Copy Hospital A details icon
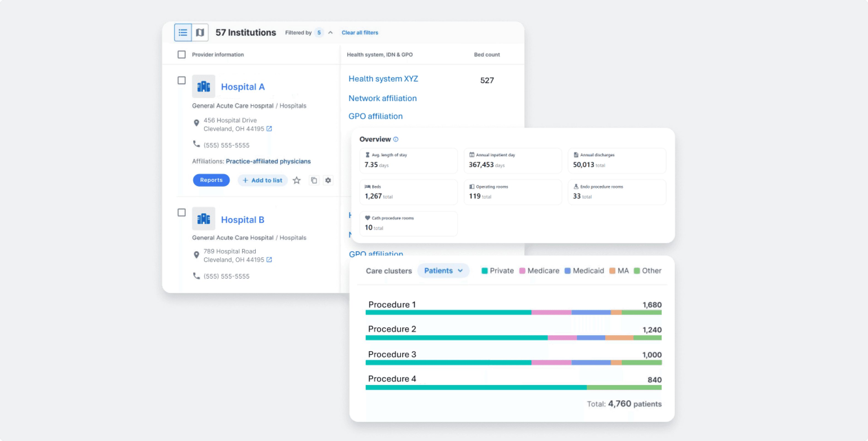Viewport: 868px width, 441px height. pyautogui.click(x=314, y=180)
